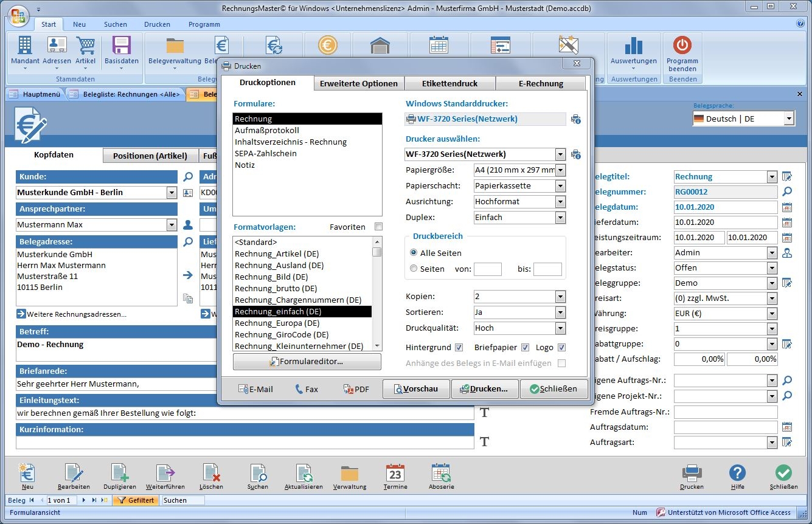The image size is (812, 524).
Task: Open the Papiergröße dropdown
Action: tap(560, 170)
